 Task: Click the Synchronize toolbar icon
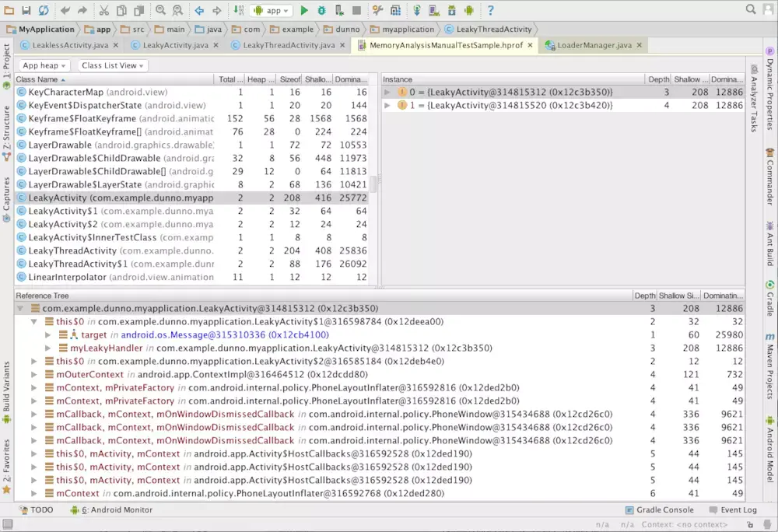(x=44, y=10)
